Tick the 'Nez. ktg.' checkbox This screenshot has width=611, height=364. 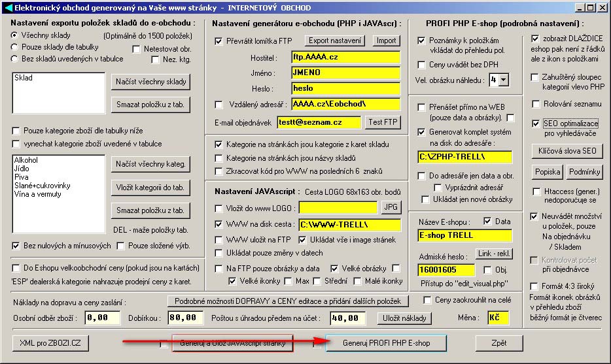tap(155, 59)
